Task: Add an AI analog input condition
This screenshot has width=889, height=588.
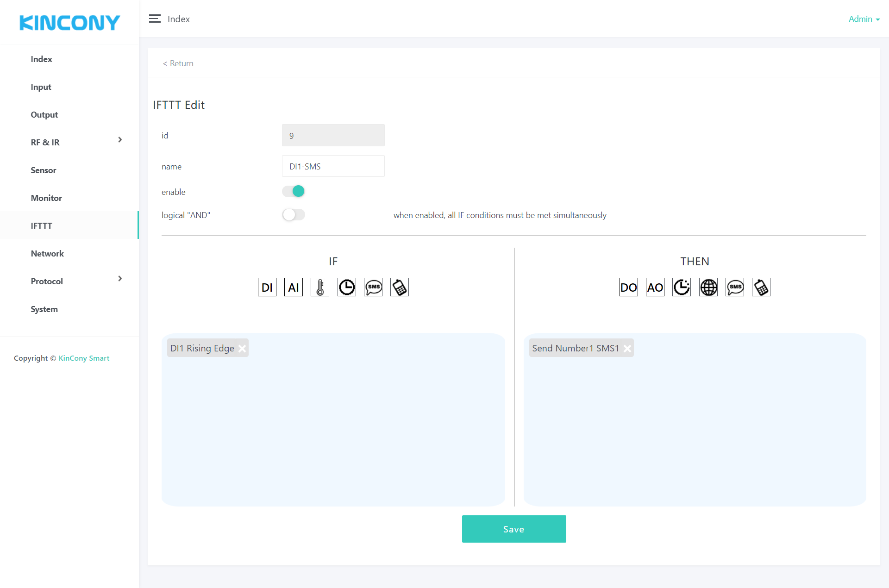Action: 293,287
